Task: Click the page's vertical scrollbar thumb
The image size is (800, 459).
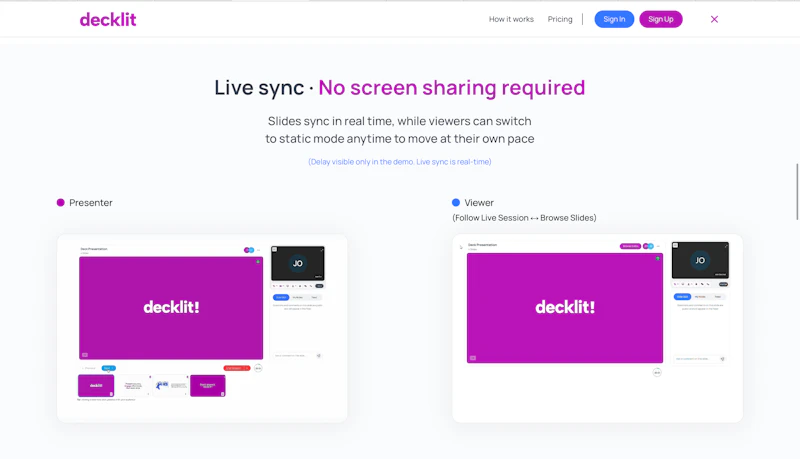Action: coord(797,192)
